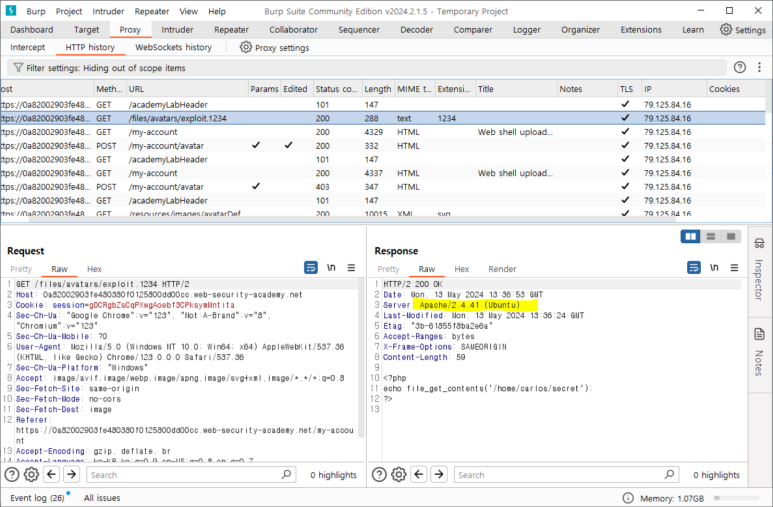Select Hex view in Request panel

94,269
